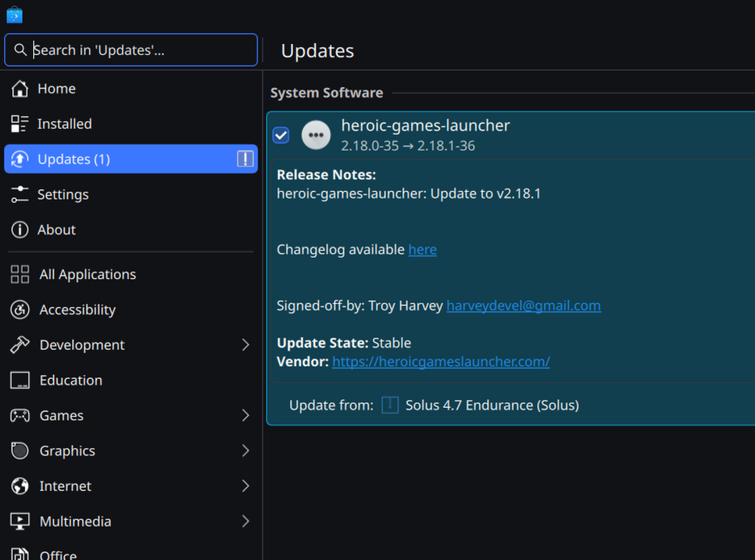
Task: Click the harveydevel@gmail.com email link
Action: click(x=523, y=306)
